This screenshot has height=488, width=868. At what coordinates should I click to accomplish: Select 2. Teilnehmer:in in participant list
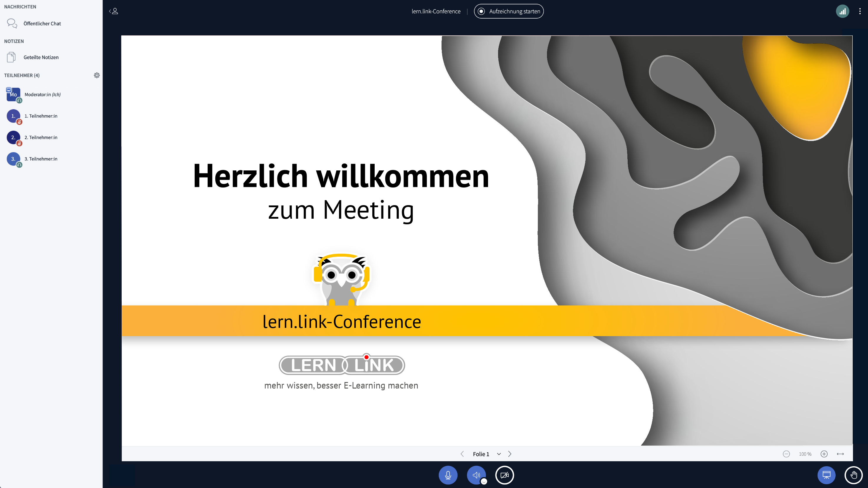pos(41,137)
